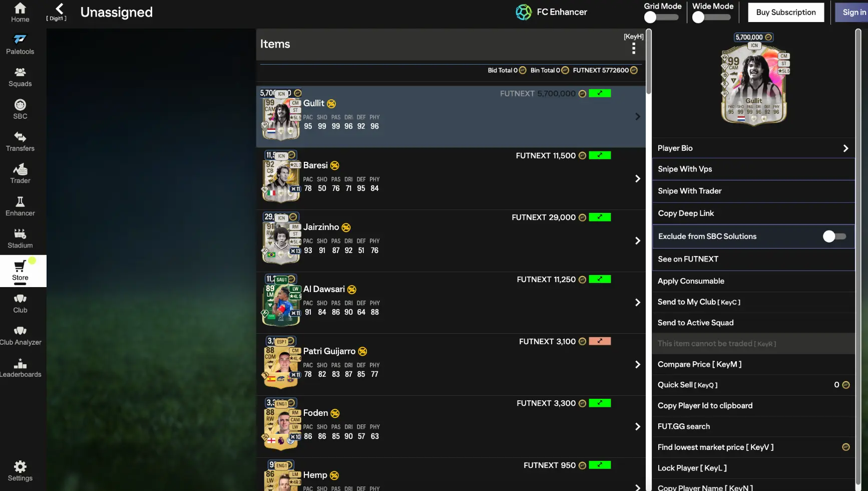
Task: Open the Home sidebar icon
Action: click(x=20, y=8)
